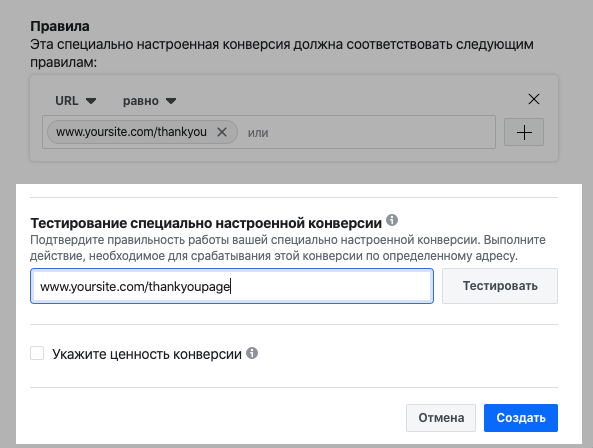Click the triangle arrow next to равно
The image size is (593, 448).
[171, 101]
